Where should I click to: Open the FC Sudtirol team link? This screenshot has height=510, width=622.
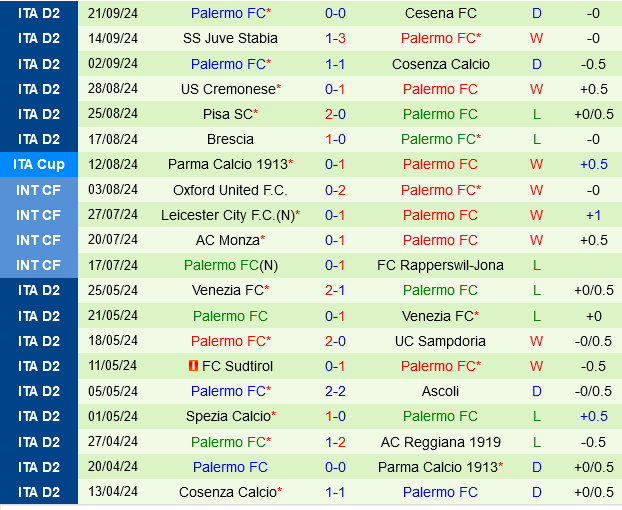click(x=237, y=366)
